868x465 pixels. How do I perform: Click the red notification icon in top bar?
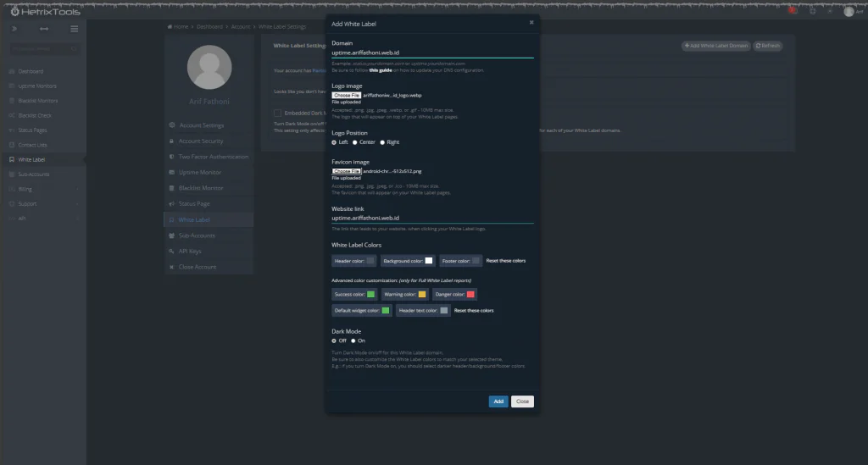click(x=793, y=10)
